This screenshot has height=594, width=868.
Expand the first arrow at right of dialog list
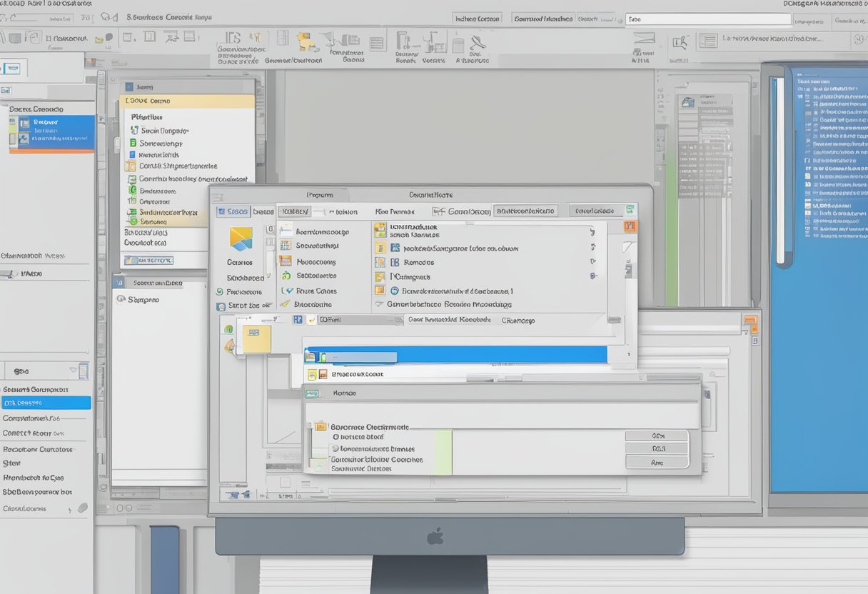(x=592, y=231)
